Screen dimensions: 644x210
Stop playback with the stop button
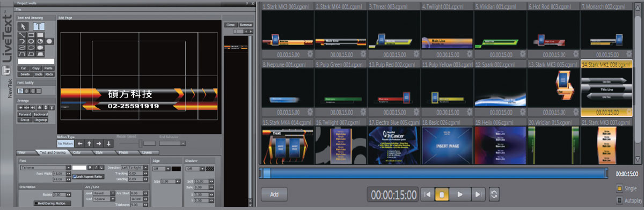coord(442,194)
